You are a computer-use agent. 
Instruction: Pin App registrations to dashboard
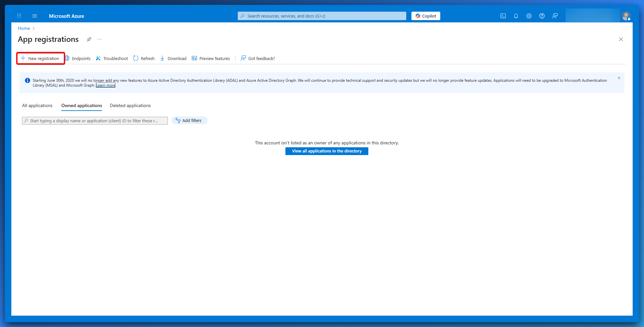coord(89,39)
